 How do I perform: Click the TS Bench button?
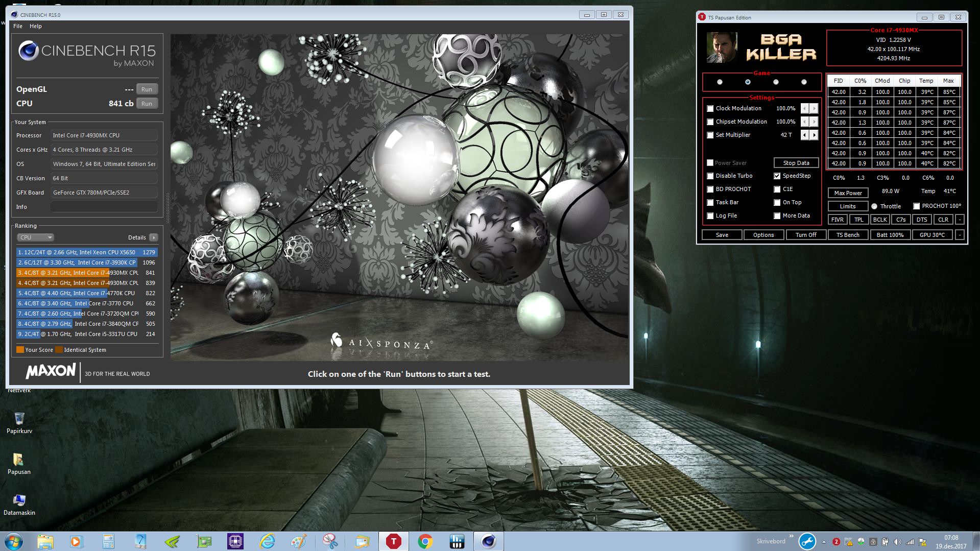[x=848, y=235]
